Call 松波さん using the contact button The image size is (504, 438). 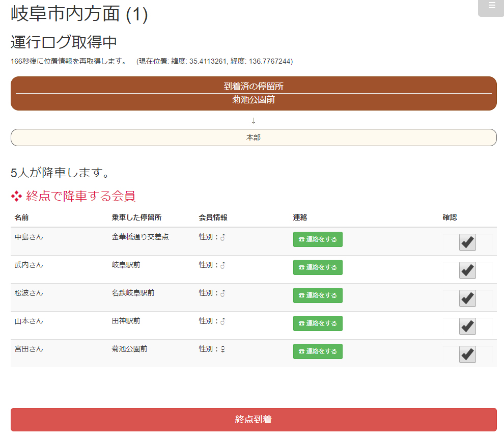coord(318,295)
